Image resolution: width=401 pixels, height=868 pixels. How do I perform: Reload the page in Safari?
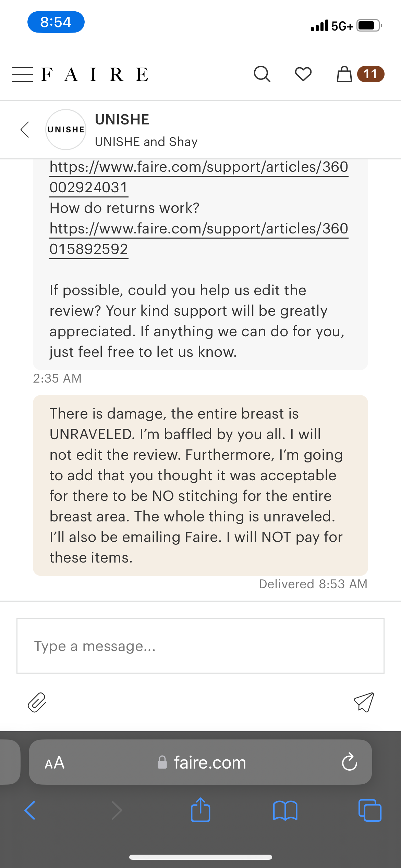click(x=349, y=762)
